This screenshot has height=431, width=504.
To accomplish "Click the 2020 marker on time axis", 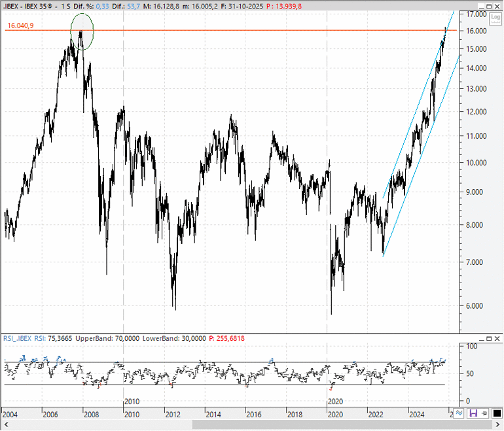I will (334, 401).
